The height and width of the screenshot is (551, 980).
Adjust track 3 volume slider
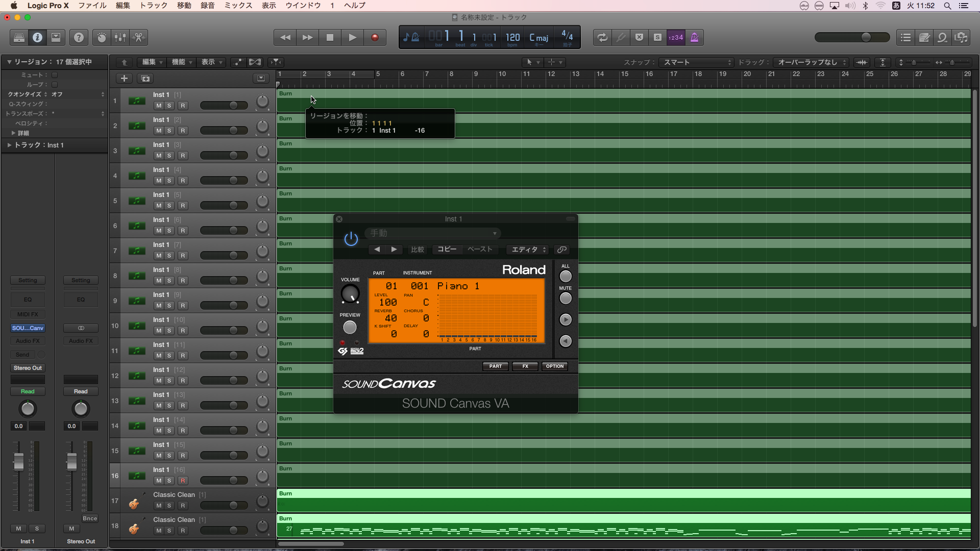tap(224, 156)
